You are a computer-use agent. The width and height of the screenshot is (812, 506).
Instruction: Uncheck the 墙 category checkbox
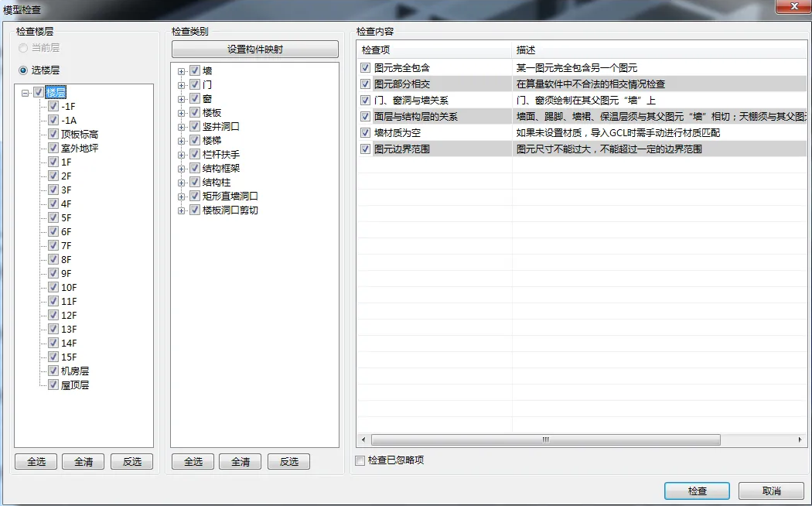pos(195,70)
